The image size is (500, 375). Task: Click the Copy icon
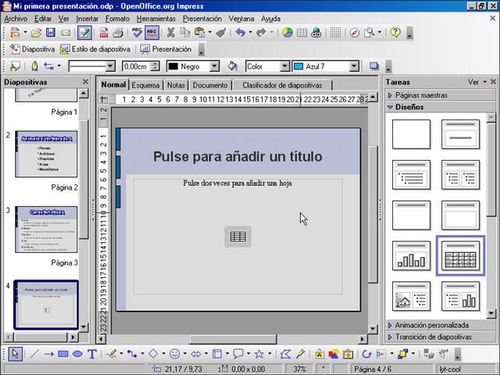point(185,33)
